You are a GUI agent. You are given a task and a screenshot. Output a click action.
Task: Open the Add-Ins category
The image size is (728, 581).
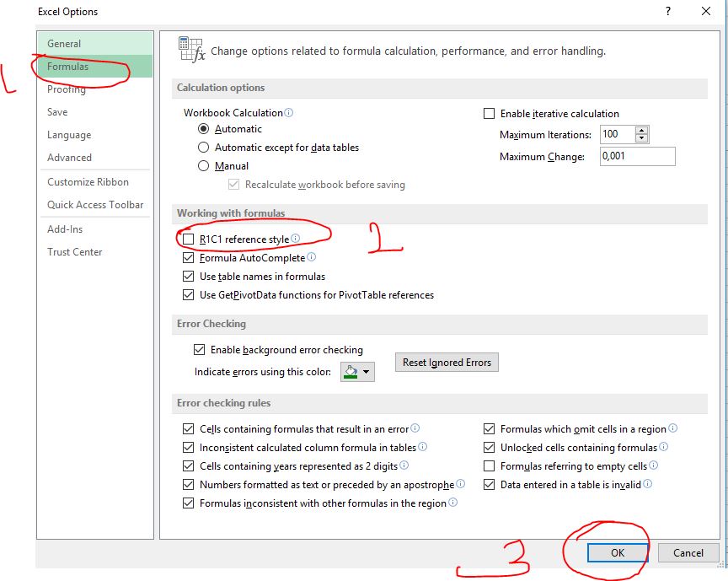tap(95, 229)
